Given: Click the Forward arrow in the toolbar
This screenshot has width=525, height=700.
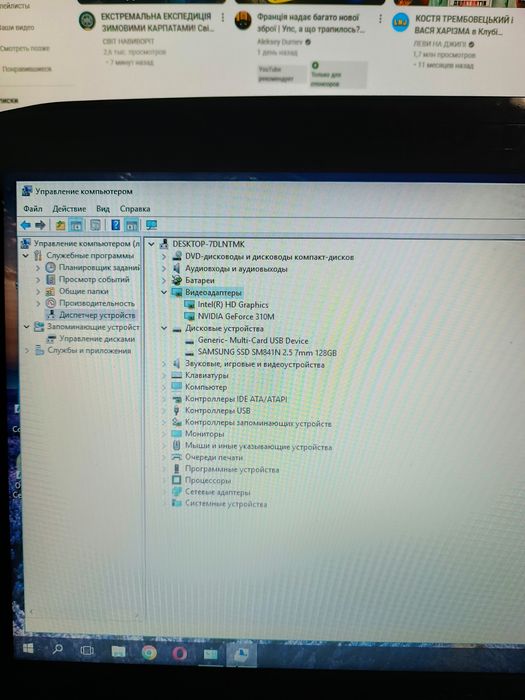Looking at the screenshot, I should [40, 225].
